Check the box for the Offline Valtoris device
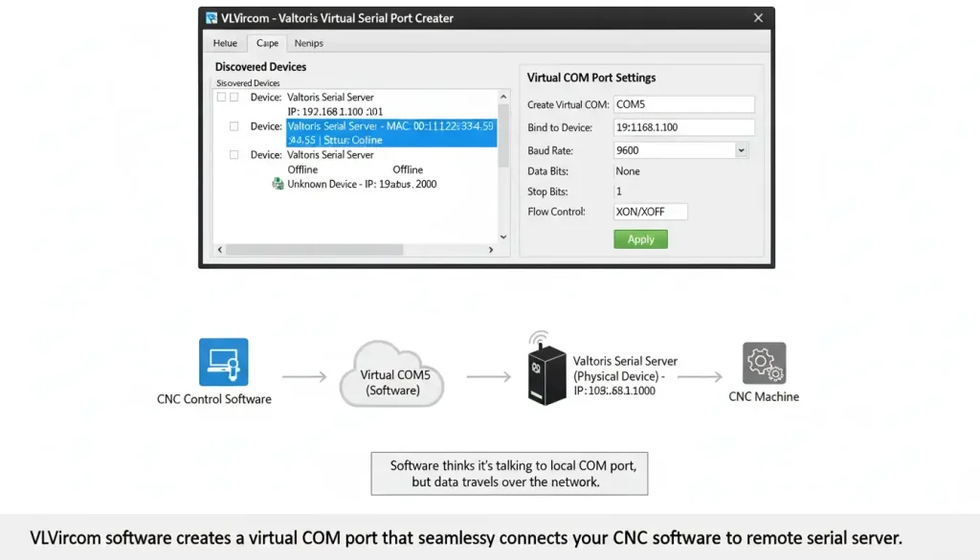The width and height of the screenshot is (980, 560). tap(234, 154)
